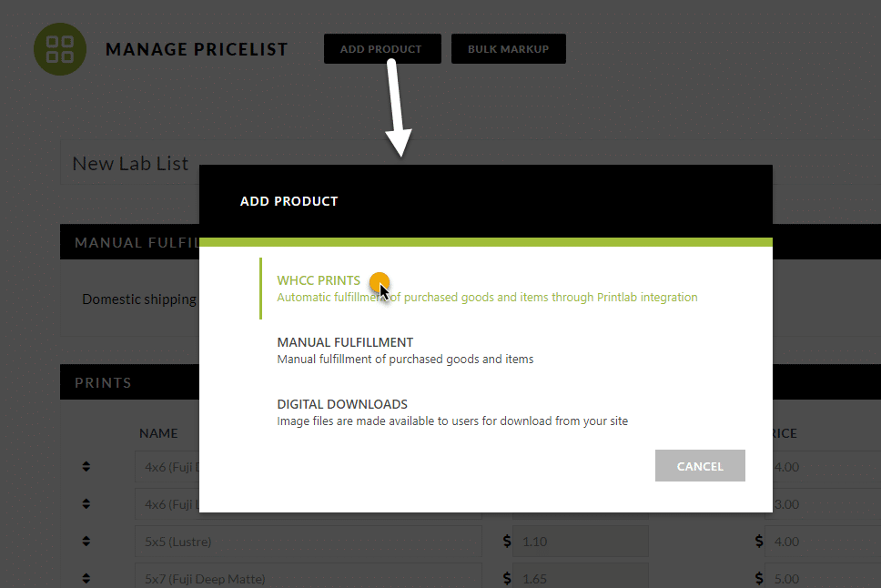Image resolution: width=881 pixels, height=588 pixels.
Task: Click reorder arrows beside first 4x6 row
Action: [86, 467]
